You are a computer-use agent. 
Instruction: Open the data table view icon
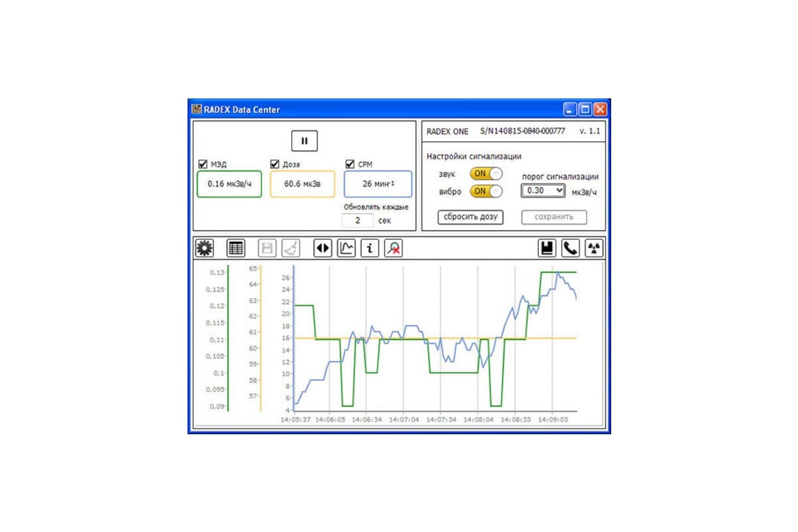(236, 249)
